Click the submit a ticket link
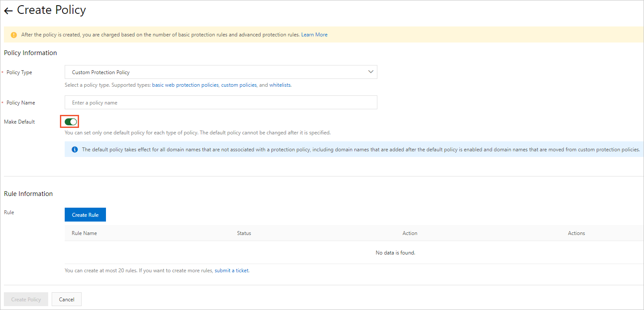The image size is (644, 310). pos(231,271)
